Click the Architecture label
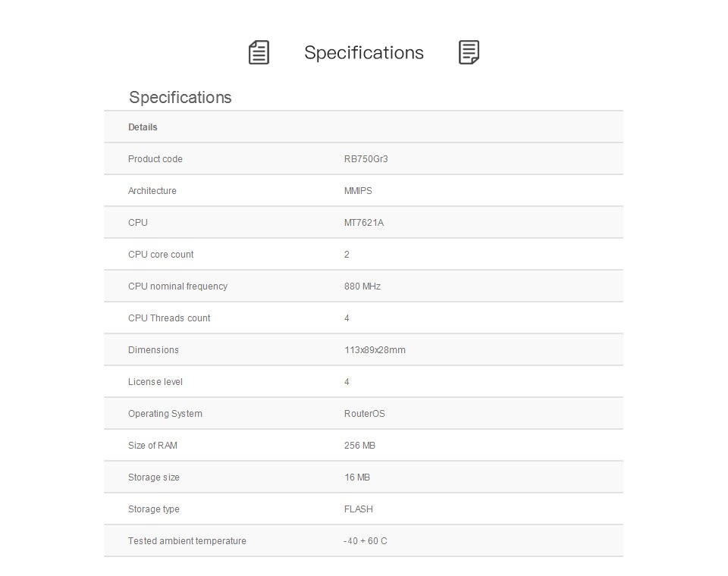The image size is (728, 576). pos(152,191)
